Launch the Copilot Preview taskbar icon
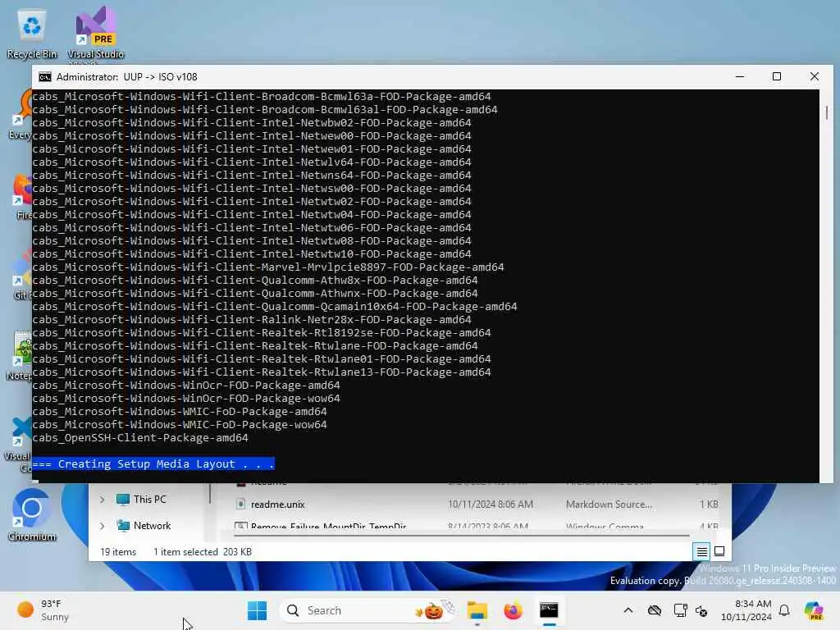This screenshot has width=840, height=630. (x=814, y=610)
